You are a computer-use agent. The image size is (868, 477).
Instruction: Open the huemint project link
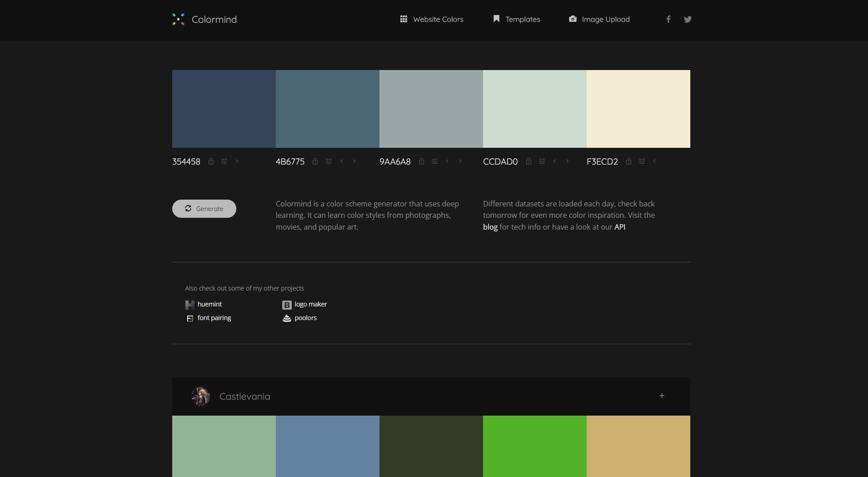pyautogui.click(x=210, y=304)
